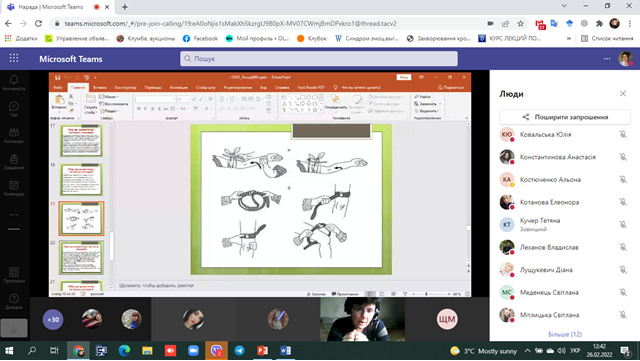
Task: Click the muted mic icon for Леханов Владислав
Action: (622, 247)
